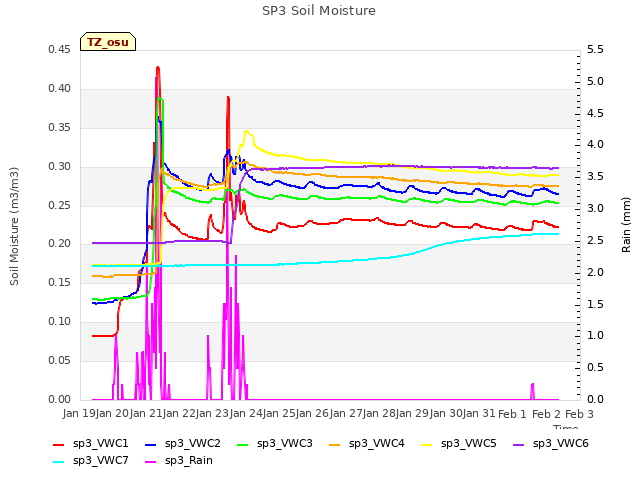Click the 4.0 rain axis tick label
640x480 pixels.
[595, 144]
